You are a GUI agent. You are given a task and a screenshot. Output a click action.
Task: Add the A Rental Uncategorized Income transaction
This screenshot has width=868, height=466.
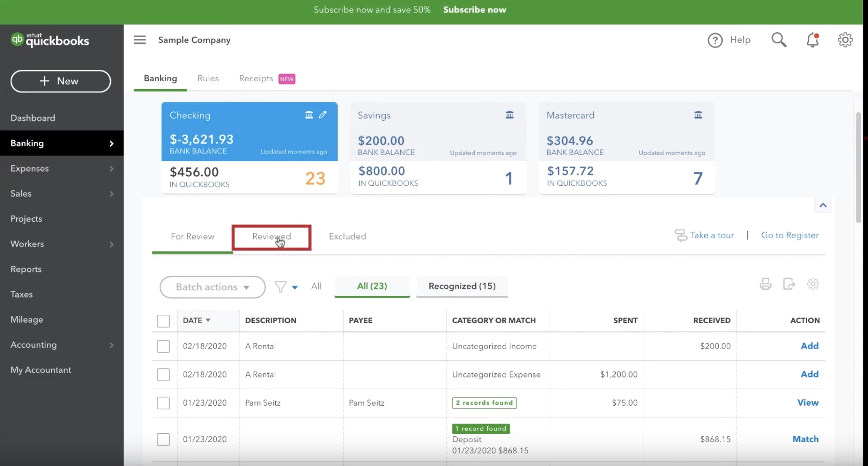[809, 346]
